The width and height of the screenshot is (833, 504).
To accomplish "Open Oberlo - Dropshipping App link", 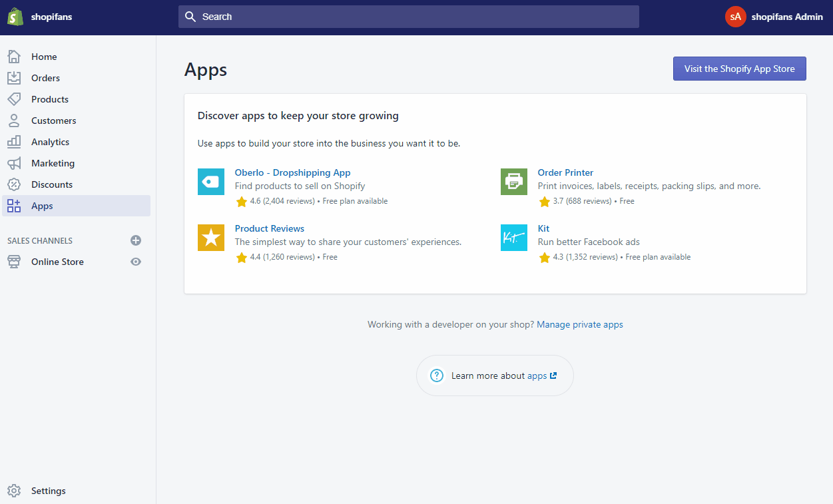I will pos(292,172).
